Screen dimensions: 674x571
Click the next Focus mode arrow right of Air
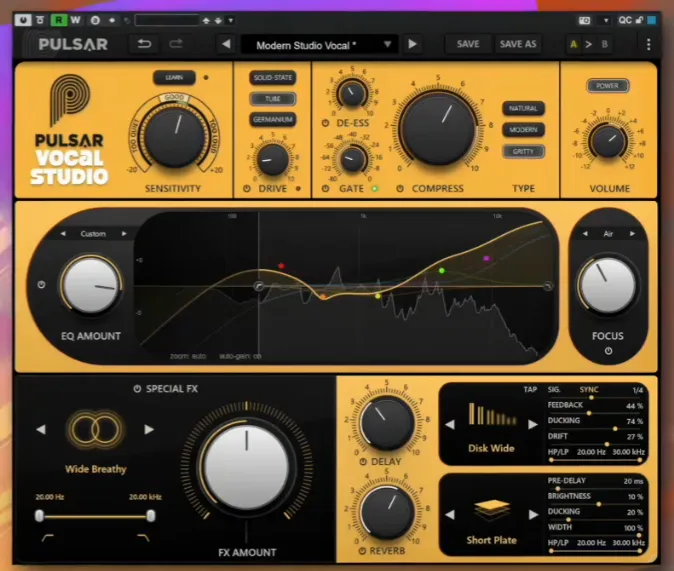tap(632, 233)
